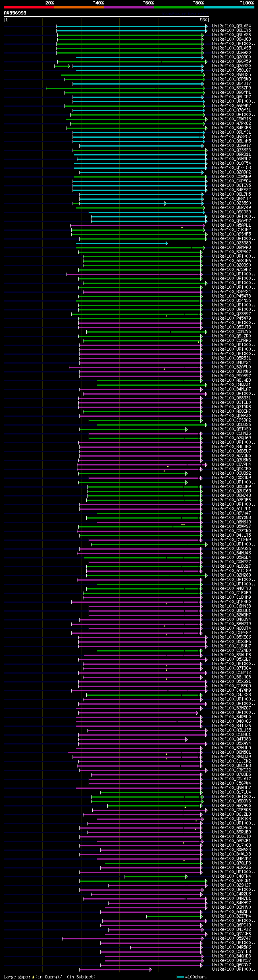Select hit label UniRef100_Q6PCJ9

tap(231, 925)
